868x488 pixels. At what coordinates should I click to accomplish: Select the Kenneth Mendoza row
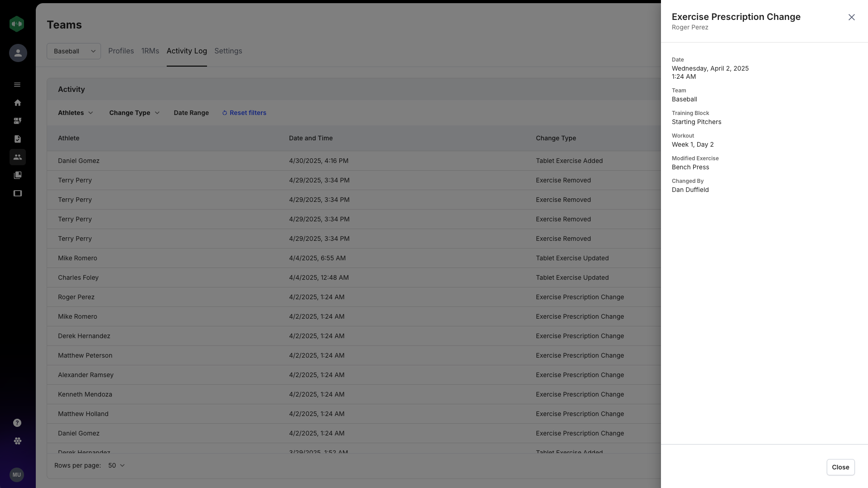coord(354,394)
